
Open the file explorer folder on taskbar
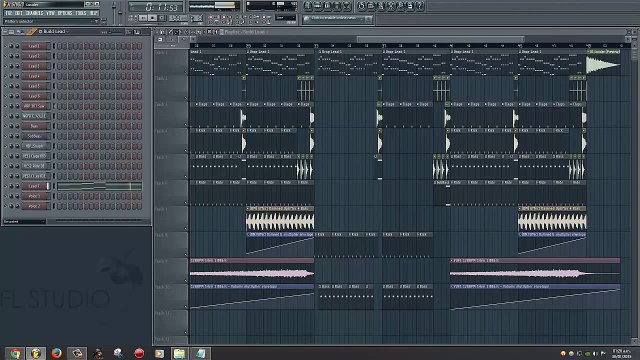coord(179,353)
